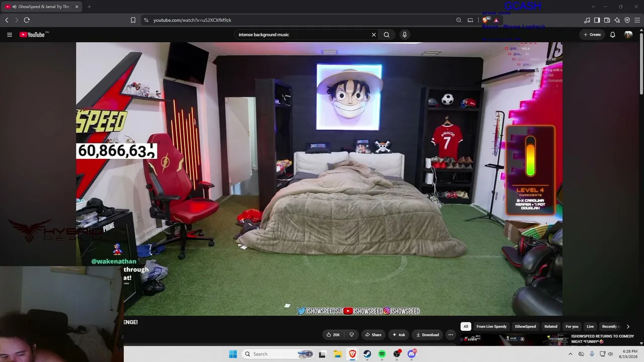Open Brave Wallet icon
Viewport: 644px width, 362px height.
tap(607, 20)
